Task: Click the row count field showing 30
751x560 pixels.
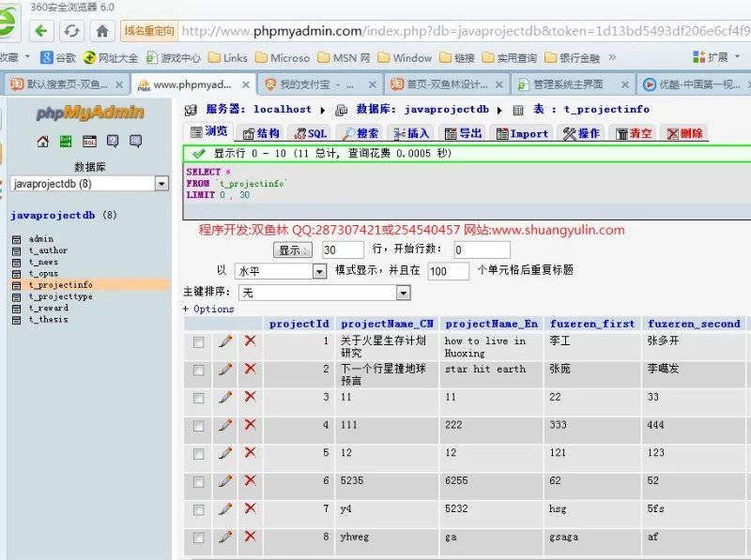Action: point(343,250)
